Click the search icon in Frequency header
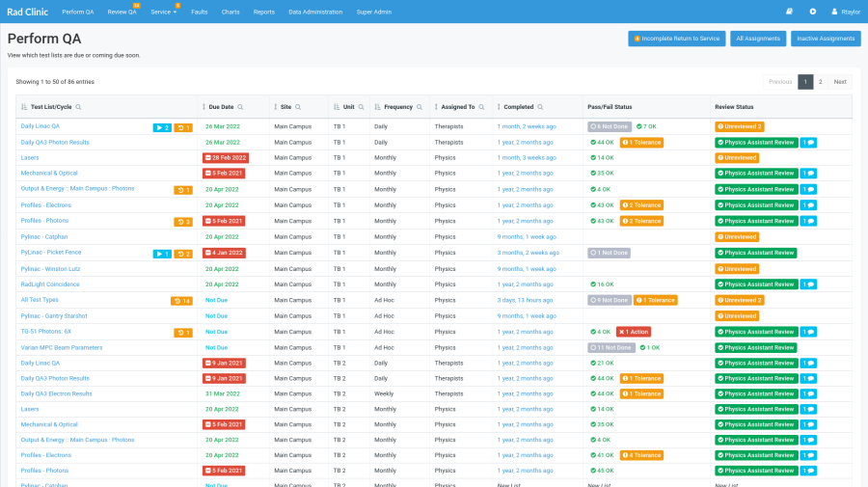 coord(420,107)
